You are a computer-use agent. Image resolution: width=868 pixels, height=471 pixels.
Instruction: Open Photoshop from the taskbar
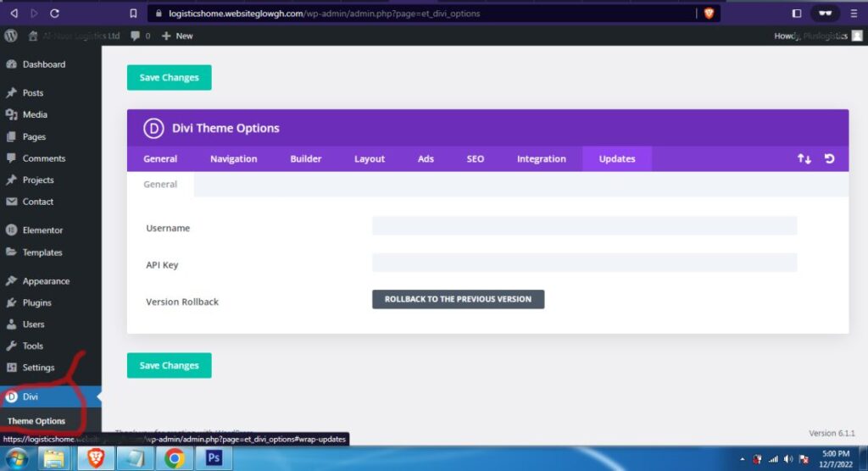(214, 459)
